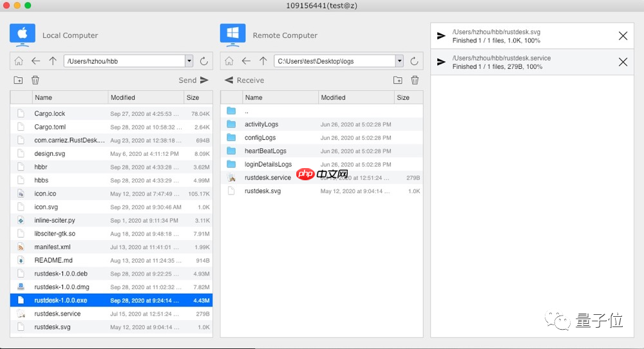
Task: Select rustdesk.service in remote list
Action: tap(321, 177)
